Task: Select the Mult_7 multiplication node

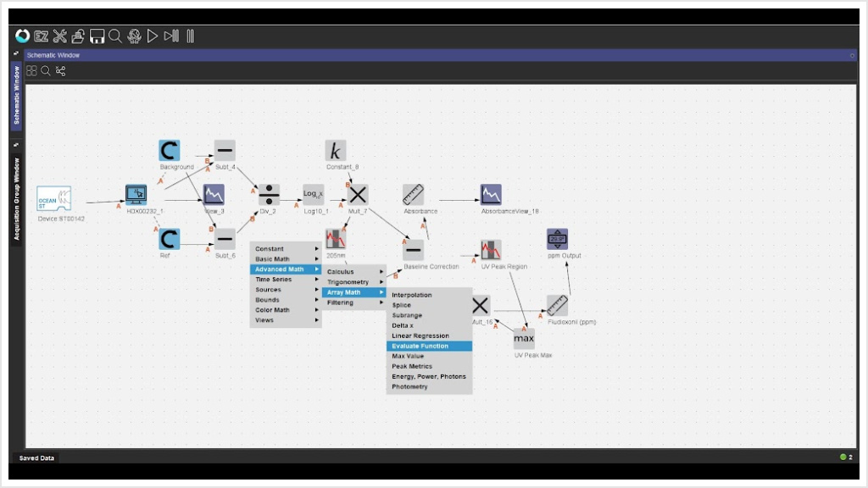Action: 358,195
